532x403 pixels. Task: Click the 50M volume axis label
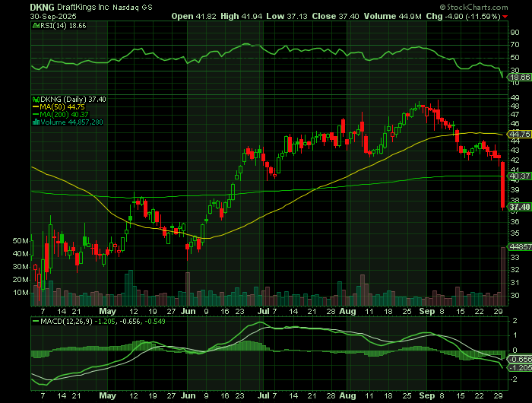pyautogui.click(x=21, y=241)
